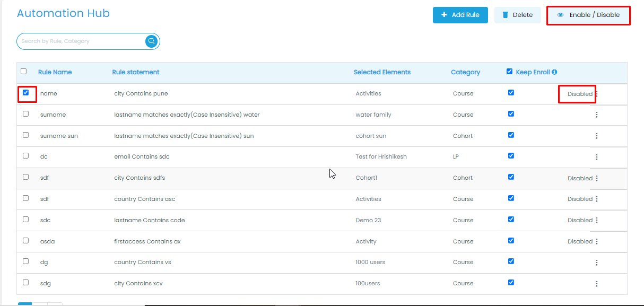Open three-dot menu for 'surname sun'

(x=597, y=136)
